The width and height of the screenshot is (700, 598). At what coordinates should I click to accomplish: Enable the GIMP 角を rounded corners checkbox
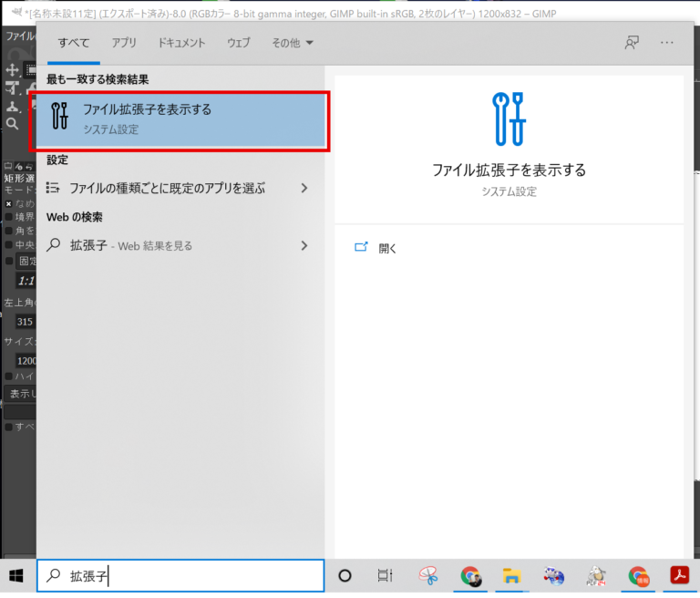pyautogui.click(x=8, y=231)
